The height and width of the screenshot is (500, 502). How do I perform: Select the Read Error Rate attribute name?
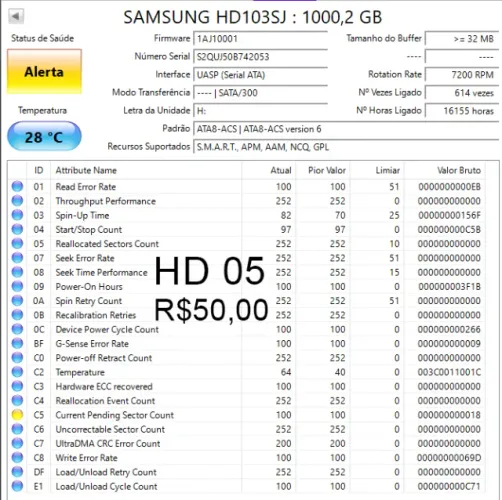86,187
